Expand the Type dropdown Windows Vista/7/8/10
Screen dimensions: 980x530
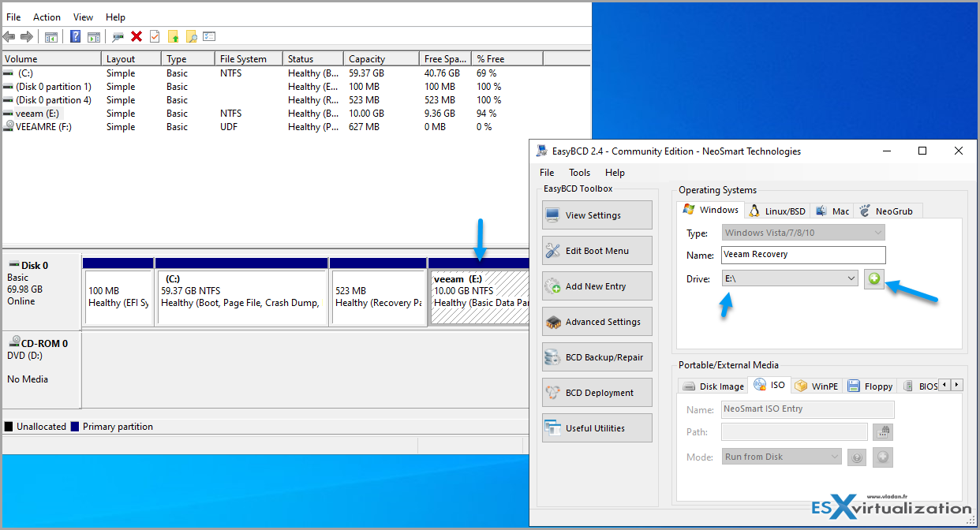pyautogui.click(x=803, y=233)
